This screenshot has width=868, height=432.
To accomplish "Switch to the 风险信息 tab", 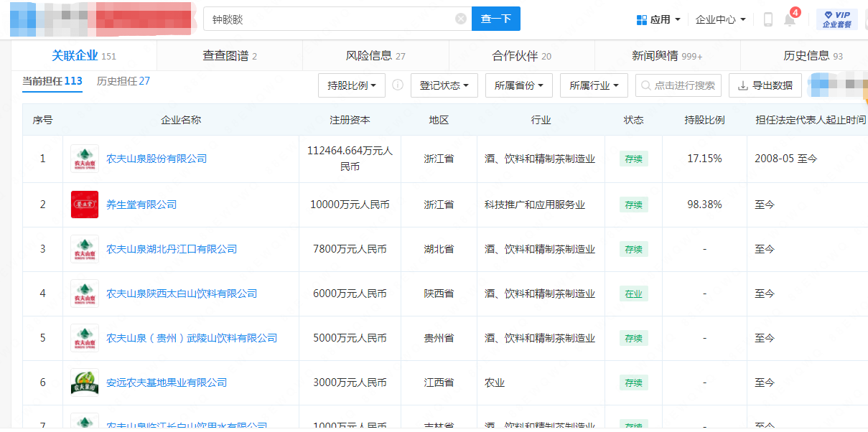I will (375, 56).
